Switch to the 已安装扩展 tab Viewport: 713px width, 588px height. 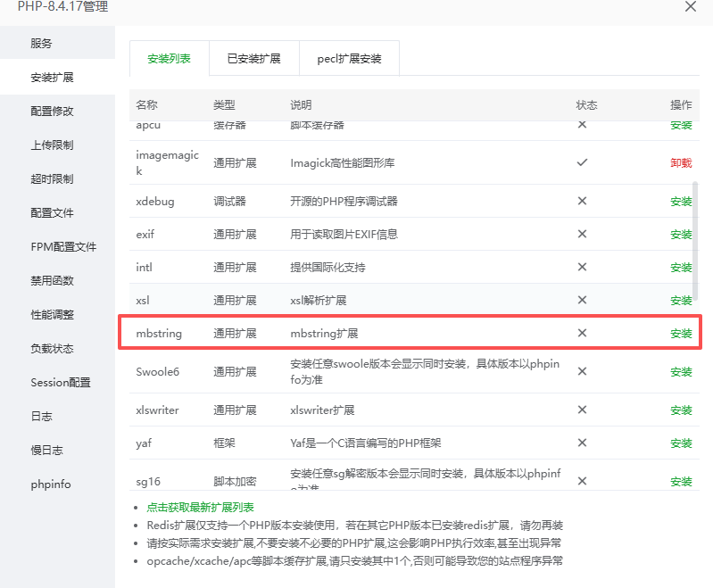click(x=253, y=59)
